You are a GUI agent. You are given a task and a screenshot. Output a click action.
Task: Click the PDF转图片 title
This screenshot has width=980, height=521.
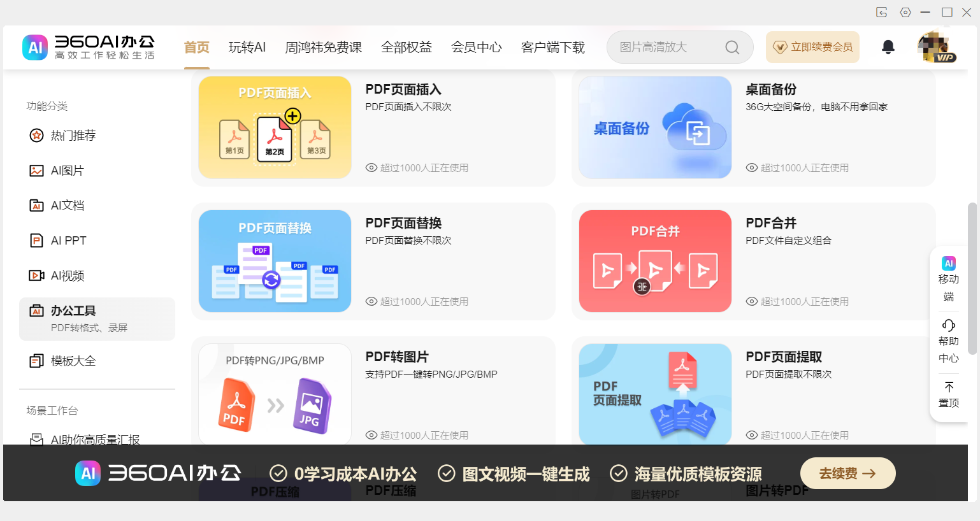pyautogui.click(x=396, y=357)
